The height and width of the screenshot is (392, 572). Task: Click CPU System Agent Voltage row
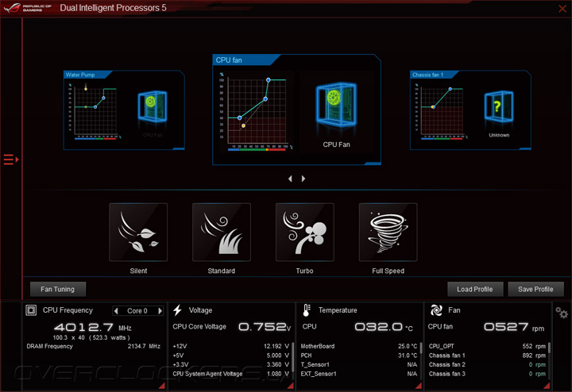click(x=230, y=374)
